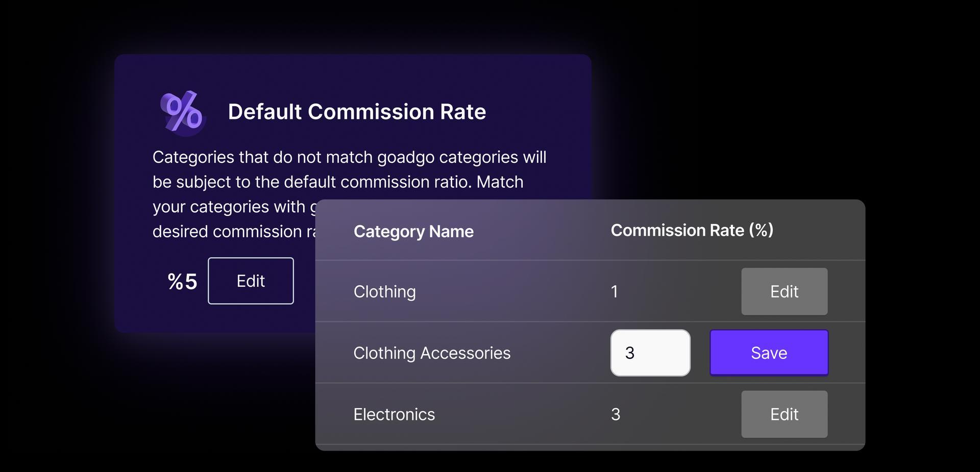This screenshot has width=980, height=472.
Task: Edit the default commission rate of %5
Action: 251,281
